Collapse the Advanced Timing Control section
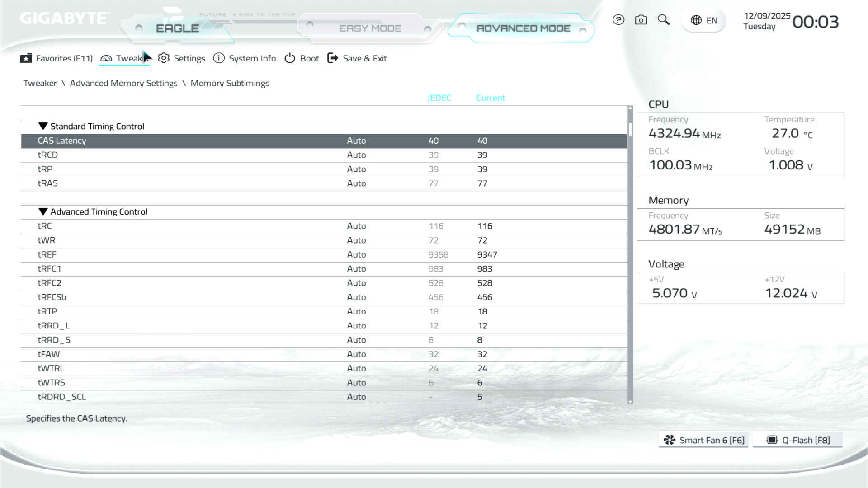Viewport: 868px width, 488px height. tap(43, 212)
